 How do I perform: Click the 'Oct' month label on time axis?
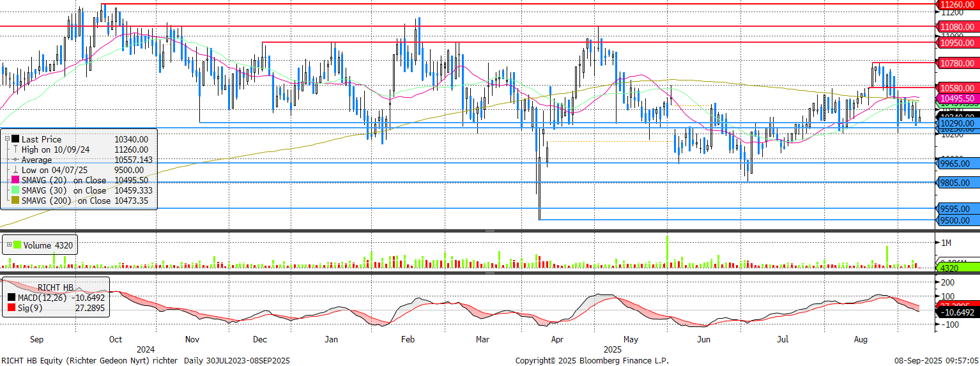(116, 340)
